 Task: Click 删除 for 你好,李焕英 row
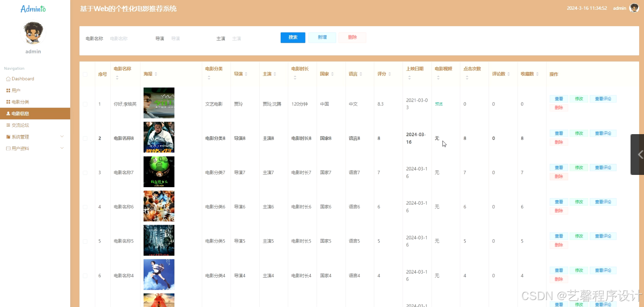[559, 108]
